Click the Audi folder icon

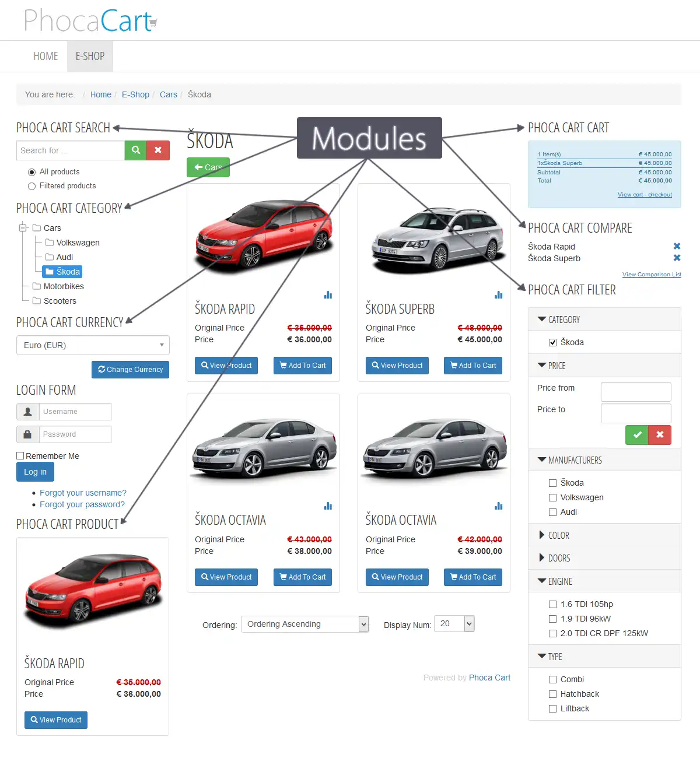tap(50, 257)
